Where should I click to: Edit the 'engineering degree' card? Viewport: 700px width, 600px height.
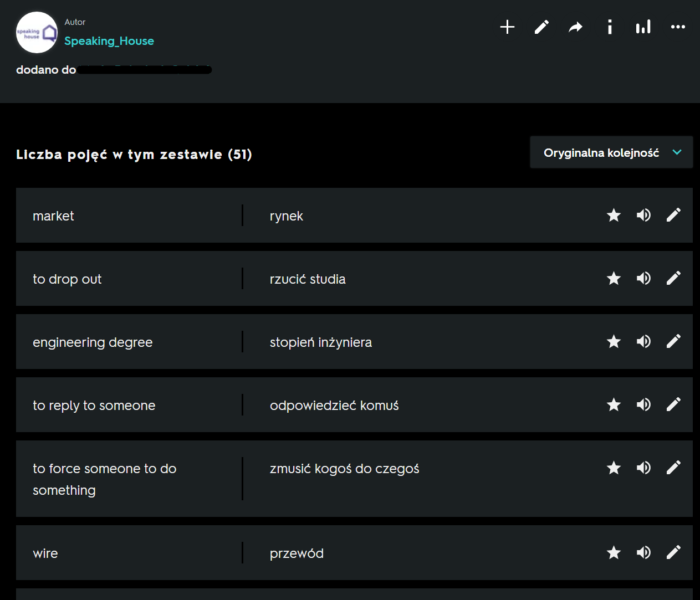673,341
